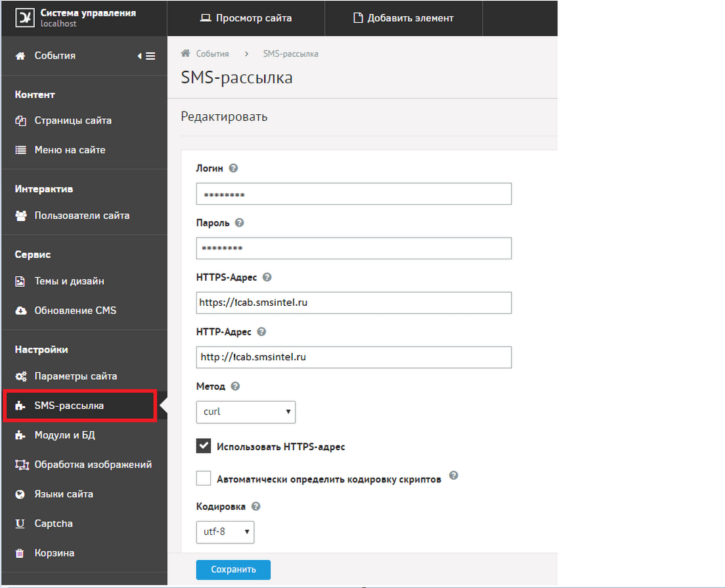Click the Система управления title
The image size is (725, 588).
pos(88,13)
